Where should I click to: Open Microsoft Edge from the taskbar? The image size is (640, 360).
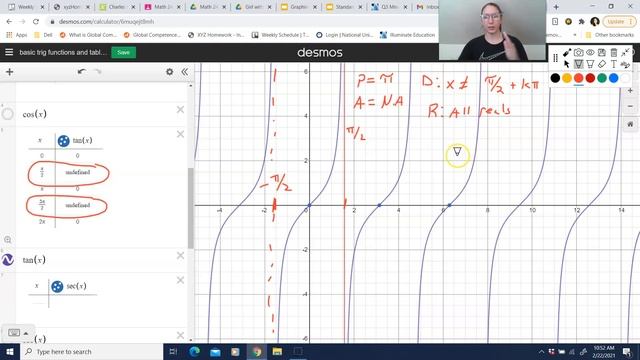coord(195,351)
